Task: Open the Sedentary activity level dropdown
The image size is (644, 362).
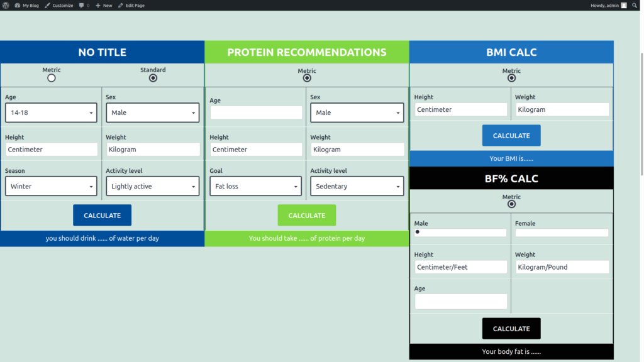Action: click(357, 186)
